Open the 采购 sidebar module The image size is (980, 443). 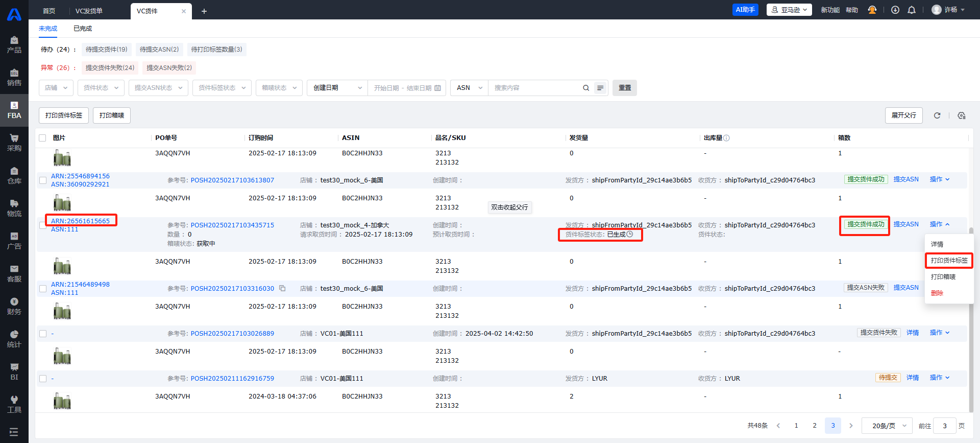point(14,143)
